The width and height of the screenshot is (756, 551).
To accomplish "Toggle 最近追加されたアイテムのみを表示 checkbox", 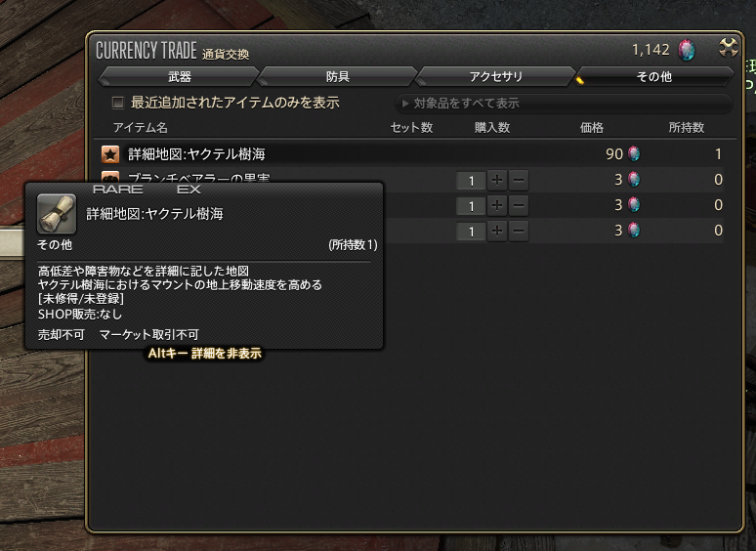I will pos(117,103).
